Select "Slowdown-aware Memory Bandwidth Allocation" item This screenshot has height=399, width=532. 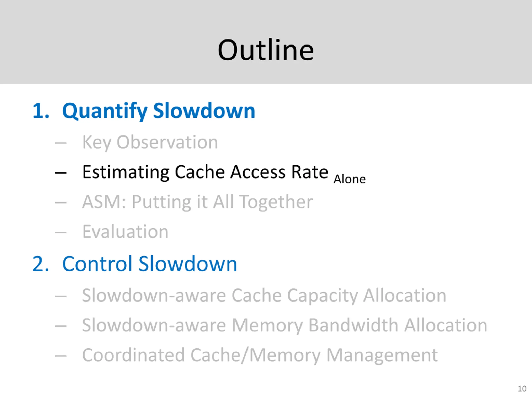coord(284,325)
